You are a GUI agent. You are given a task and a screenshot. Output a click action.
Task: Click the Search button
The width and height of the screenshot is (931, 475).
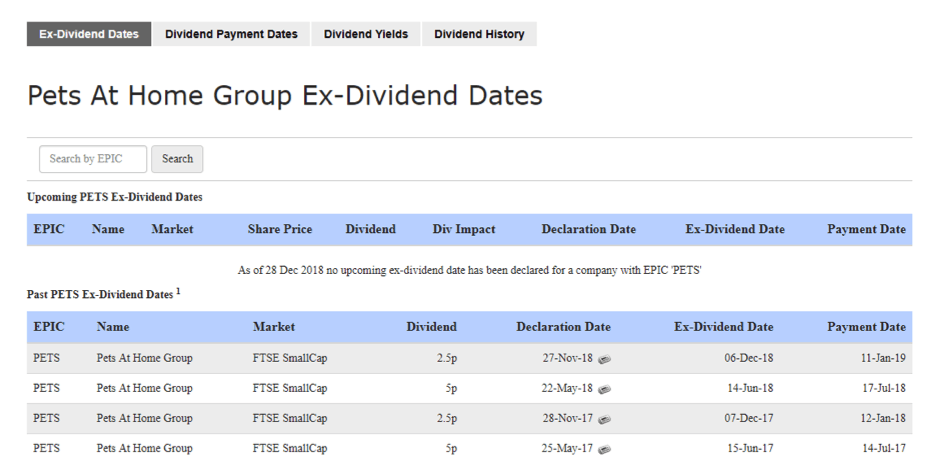point(177,159)
